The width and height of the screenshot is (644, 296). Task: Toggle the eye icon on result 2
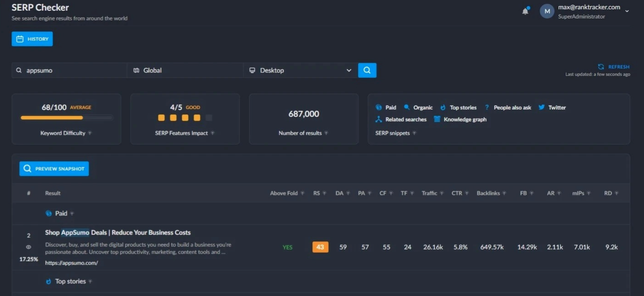[x=28, y=247]
